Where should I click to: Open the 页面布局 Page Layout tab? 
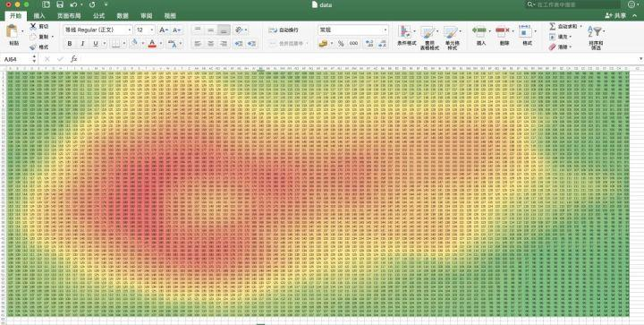pyautogui.click(x=69, y=15)
